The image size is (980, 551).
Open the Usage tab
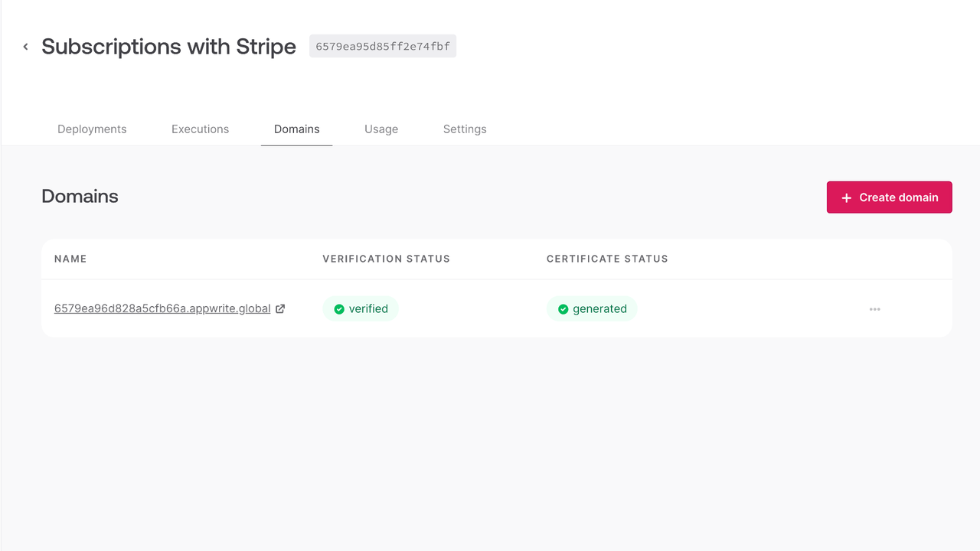click(381, 129)
